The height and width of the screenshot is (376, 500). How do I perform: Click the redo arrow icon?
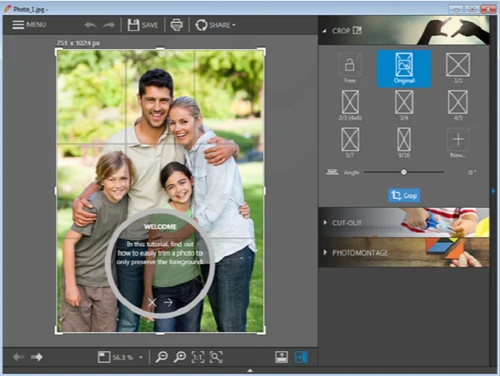109,25
